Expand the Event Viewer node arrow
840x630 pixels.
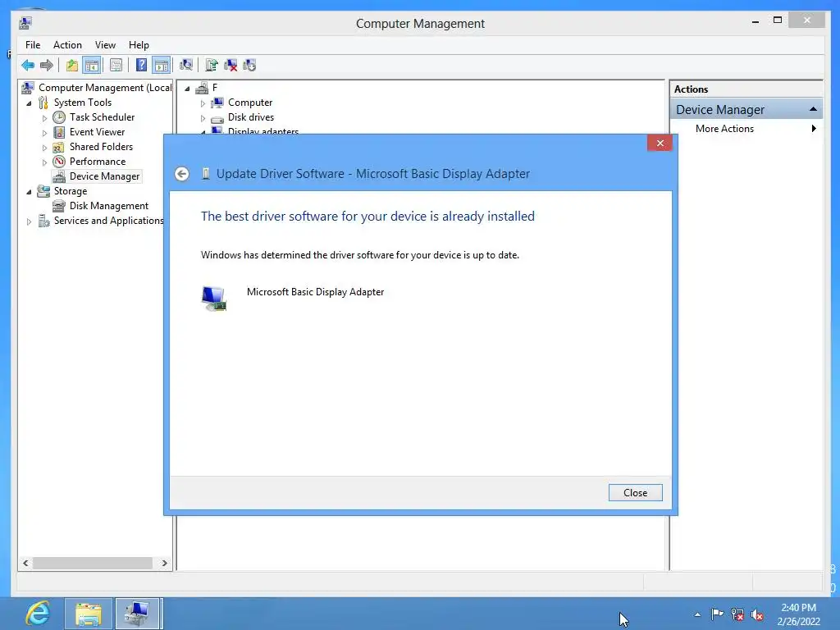[44, 132]
